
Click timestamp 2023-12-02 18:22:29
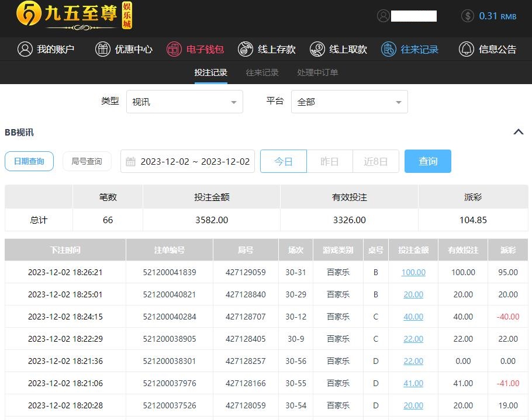click(65, 339)
